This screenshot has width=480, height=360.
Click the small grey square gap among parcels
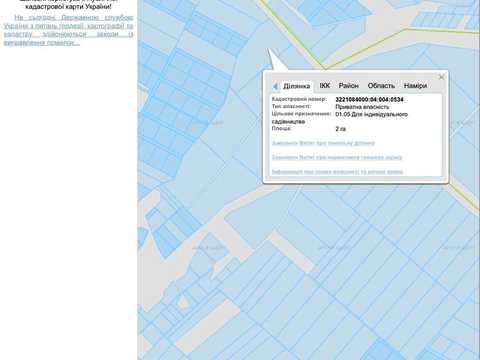point(183,303)
